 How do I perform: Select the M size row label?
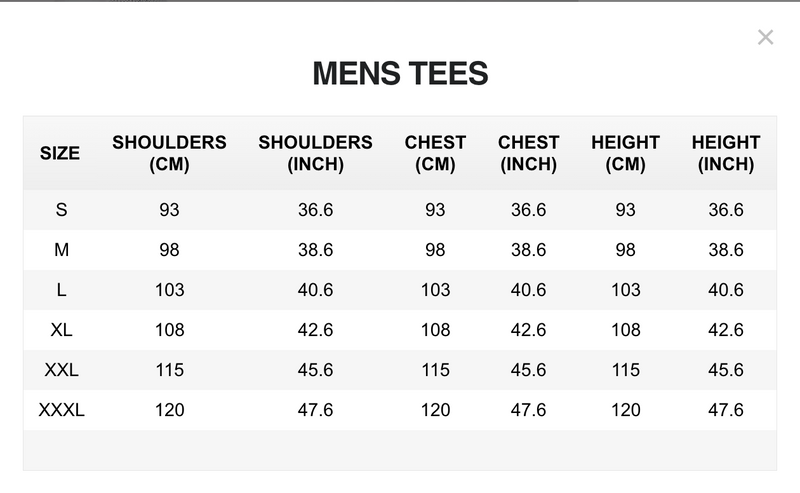click(61, 250)
